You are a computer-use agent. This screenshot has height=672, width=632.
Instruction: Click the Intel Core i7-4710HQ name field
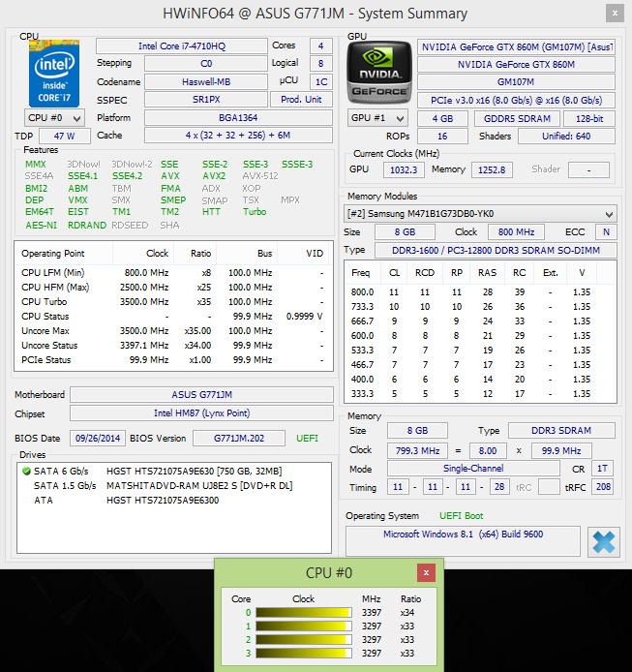[x=182, y=46]
